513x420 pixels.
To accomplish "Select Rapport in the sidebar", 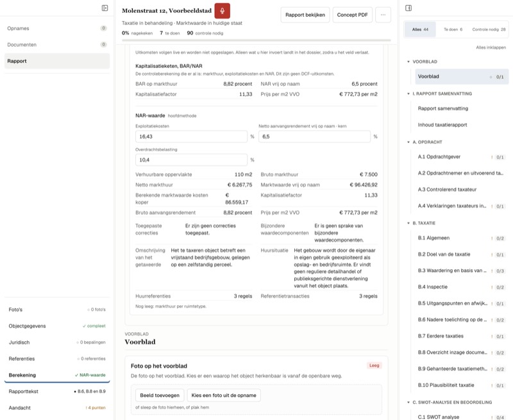I will pyautogui.click(x=57, y=61).
